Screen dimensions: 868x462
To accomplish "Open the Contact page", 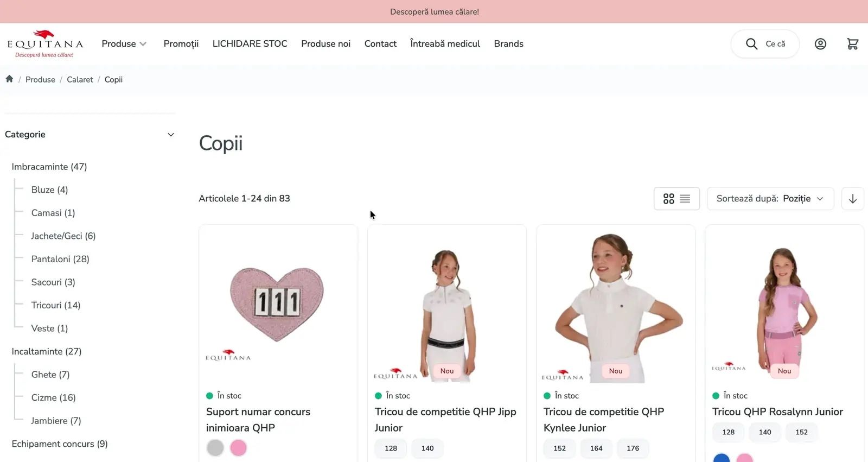I will [380, 44].
